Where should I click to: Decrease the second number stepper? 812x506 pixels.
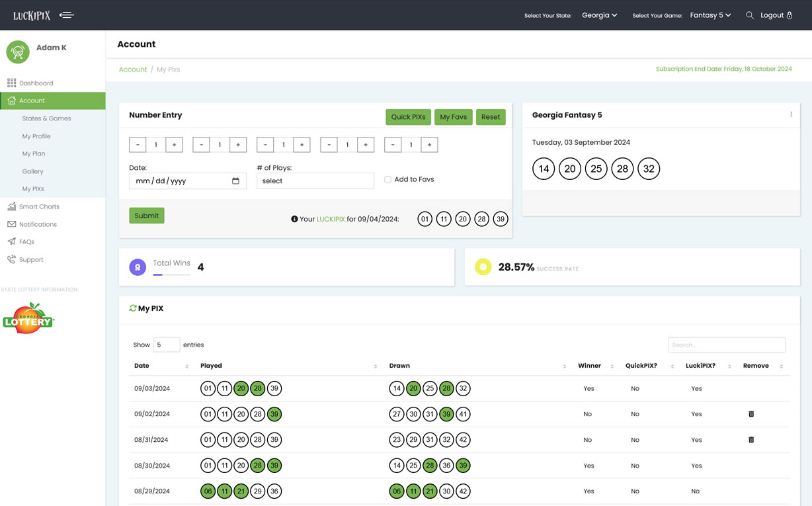(x=202, y=145)
